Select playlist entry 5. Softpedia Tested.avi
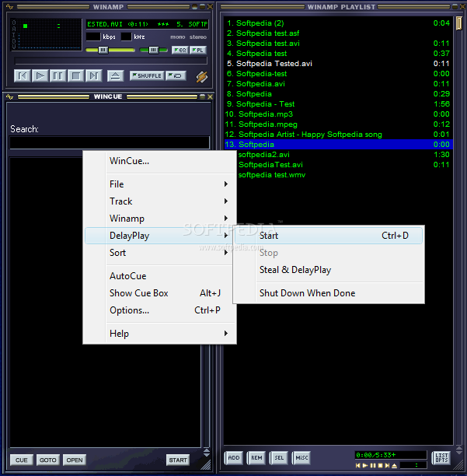467x476 pixels. (339, 64)
